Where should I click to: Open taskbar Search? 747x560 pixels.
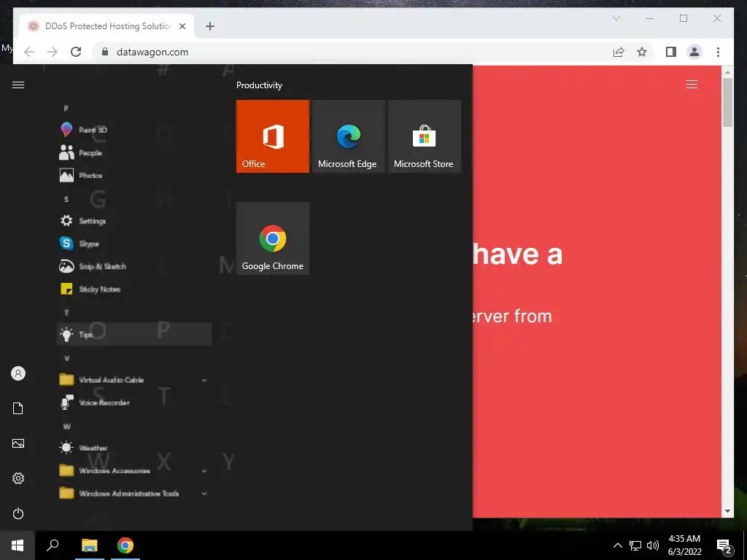(53, 545)
